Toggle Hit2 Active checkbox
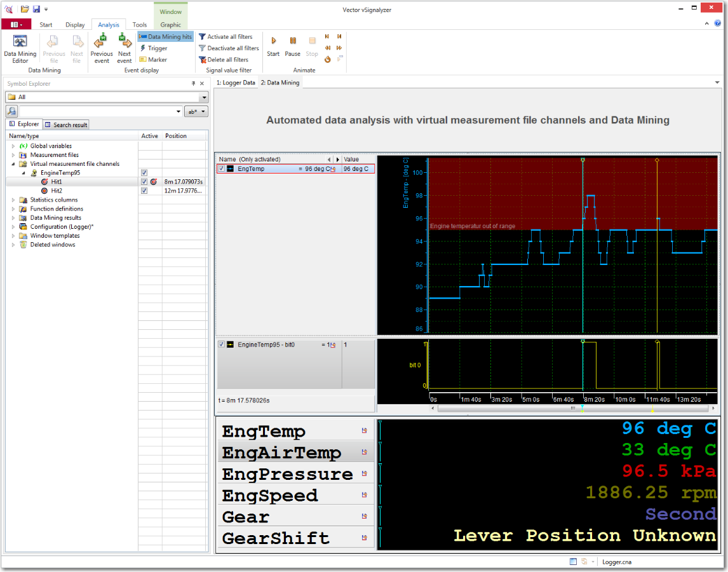 (144, 191)
